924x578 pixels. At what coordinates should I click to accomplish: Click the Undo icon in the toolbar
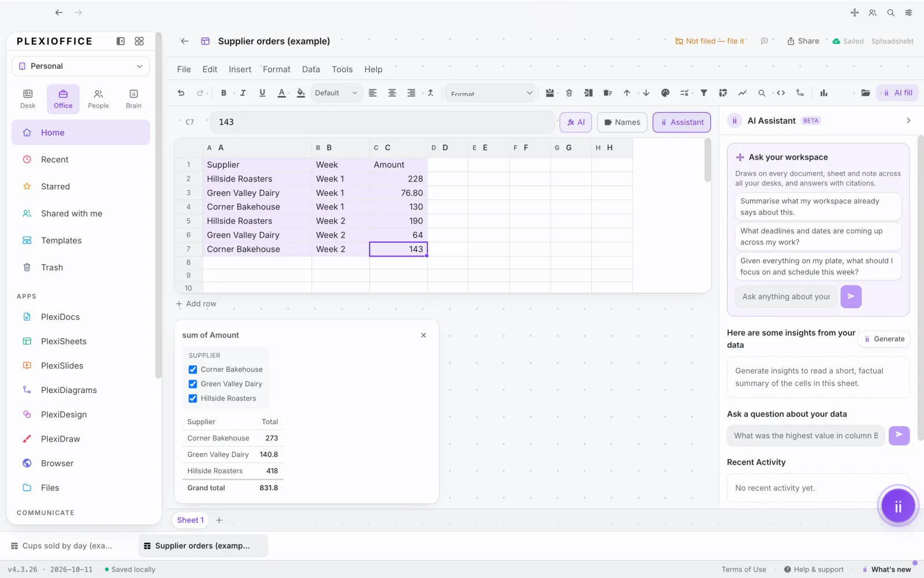(x=181, y=93)
